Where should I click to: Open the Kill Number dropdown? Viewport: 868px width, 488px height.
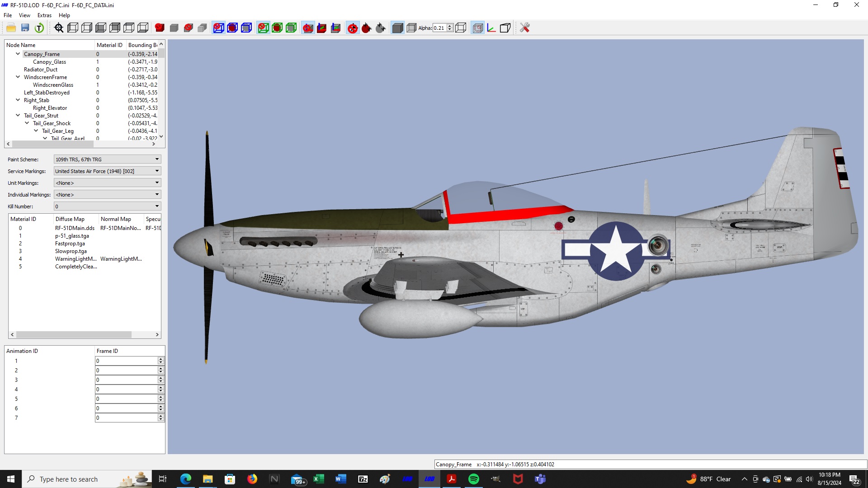[107, 206]
